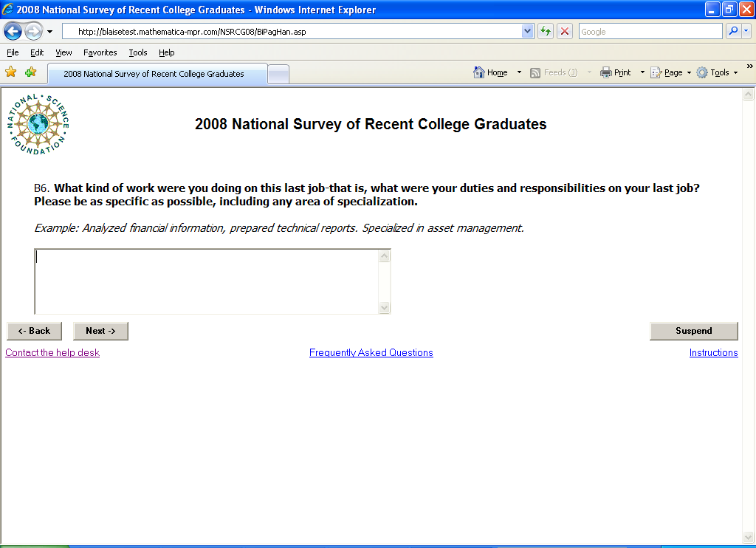
Task: Click the Next -> survey button
Action: pyautogui.click(x=100, y=331)
